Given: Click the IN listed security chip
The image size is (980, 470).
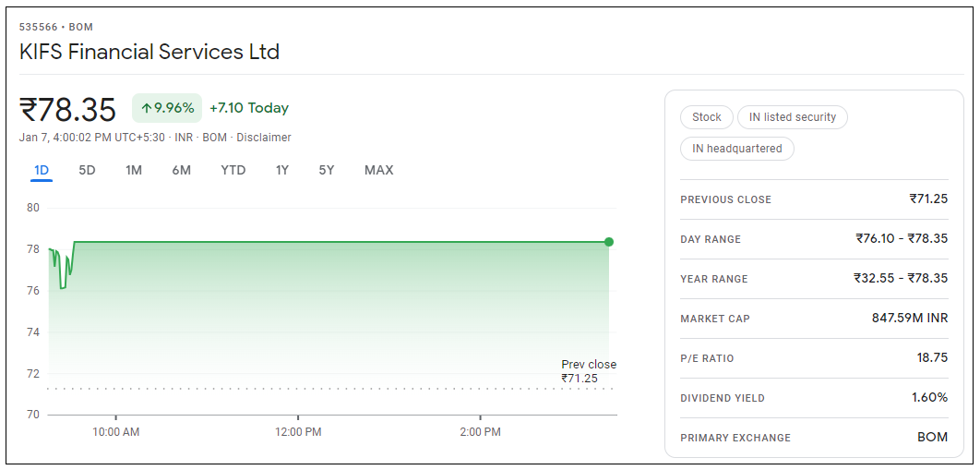Looking at the screenshot, I should pyautogui.click(x=792, y=117).
